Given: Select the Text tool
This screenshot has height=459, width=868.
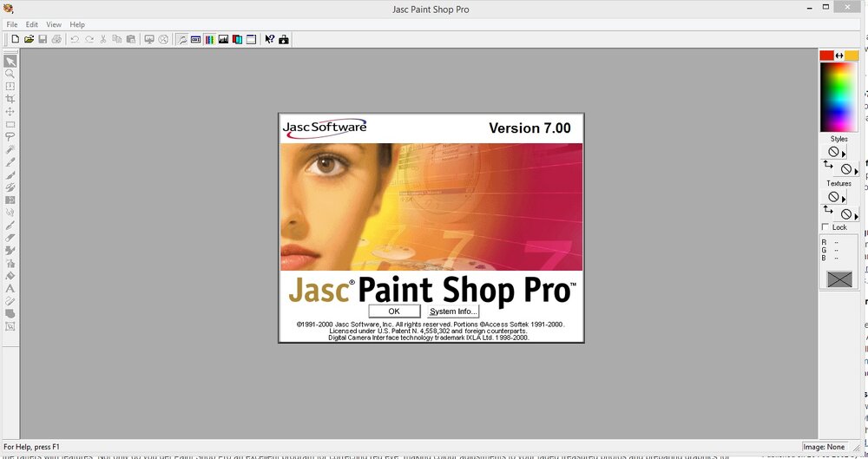Looking at the screenshot, I should coord(10,288).
